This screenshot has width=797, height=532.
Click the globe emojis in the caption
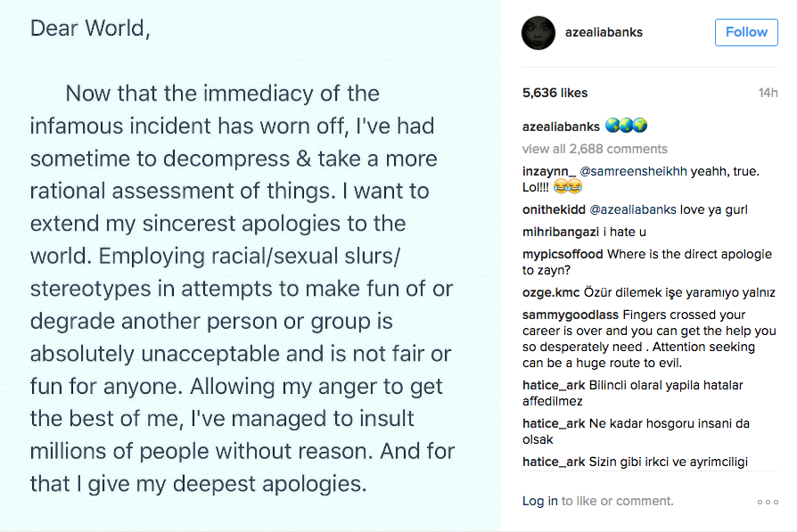click(x=626, y=127)
